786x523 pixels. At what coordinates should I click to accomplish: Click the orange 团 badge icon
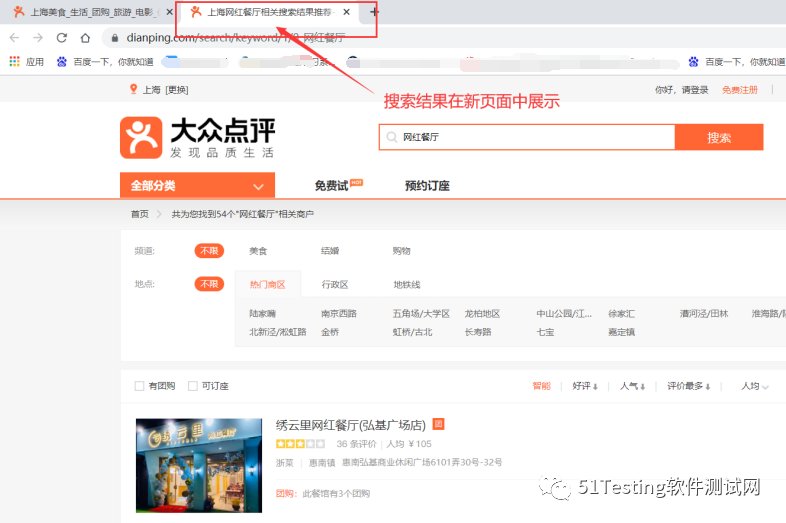(x=438, y=424)
